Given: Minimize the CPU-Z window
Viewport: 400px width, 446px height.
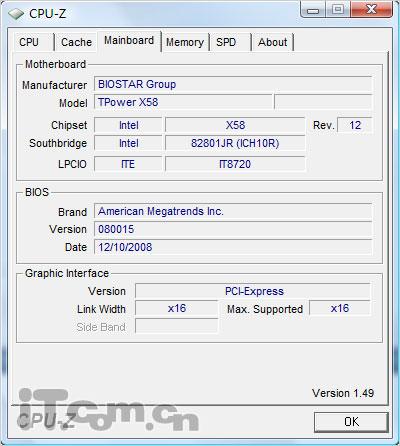Looking at the screenshot, I should pos(313,9).
